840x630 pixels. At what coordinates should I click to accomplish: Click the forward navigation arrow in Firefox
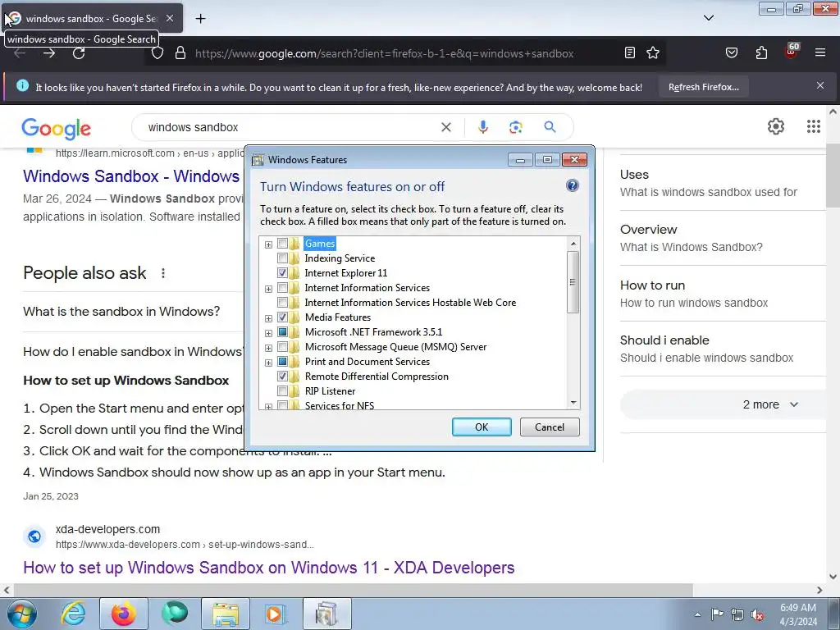[49, 53]
